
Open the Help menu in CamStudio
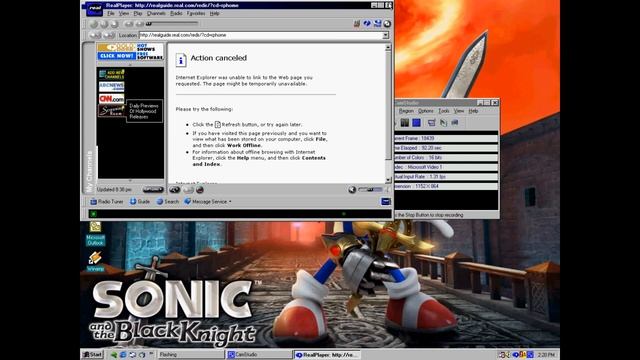pyautogui.click(x=473, y=111)
